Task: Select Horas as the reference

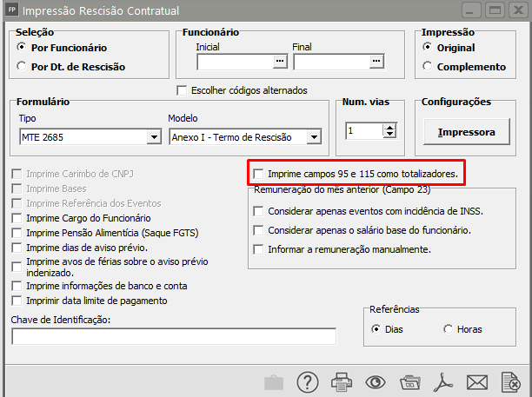Action: 448,328
